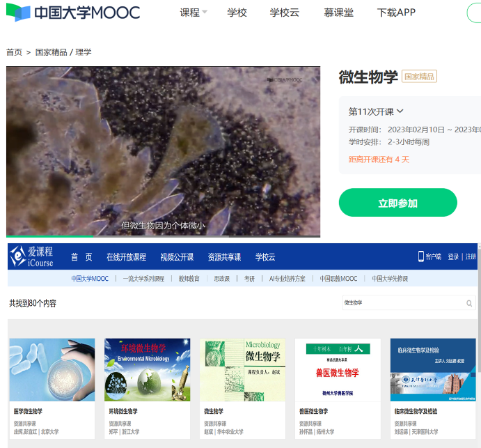Click the 客户端 mobile phone icon

[421, 256]
